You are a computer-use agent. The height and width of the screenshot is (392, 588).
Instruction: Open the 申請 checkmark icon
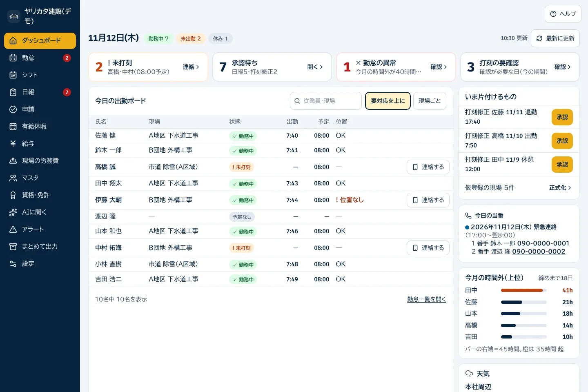pyautogui.click(x=13, y=109)
